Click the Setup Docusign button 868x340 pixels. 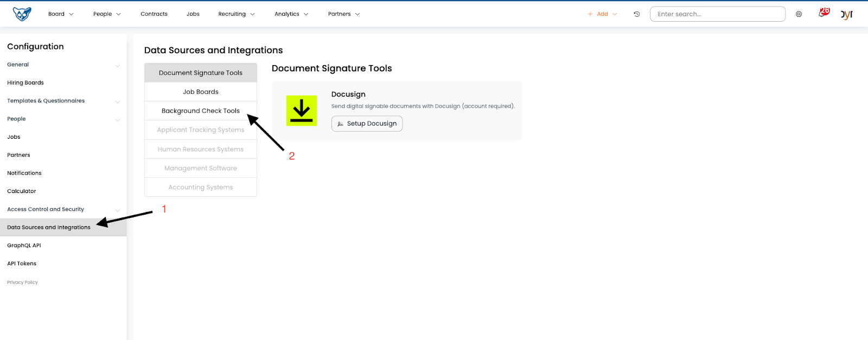click(x=367, y=124)
